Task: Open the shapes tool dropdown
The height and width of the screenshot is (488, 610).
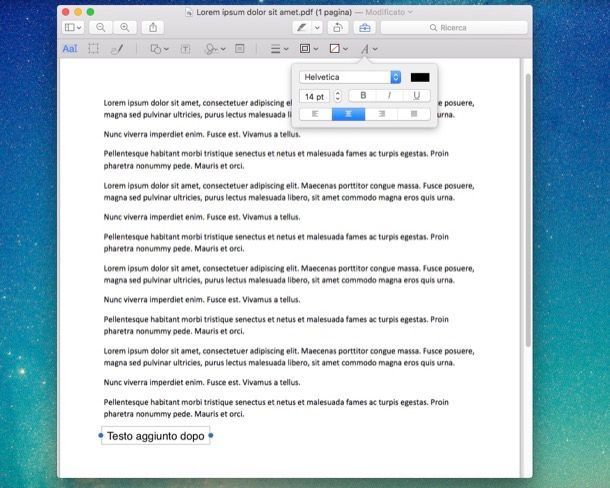Action: click(158, 48)
